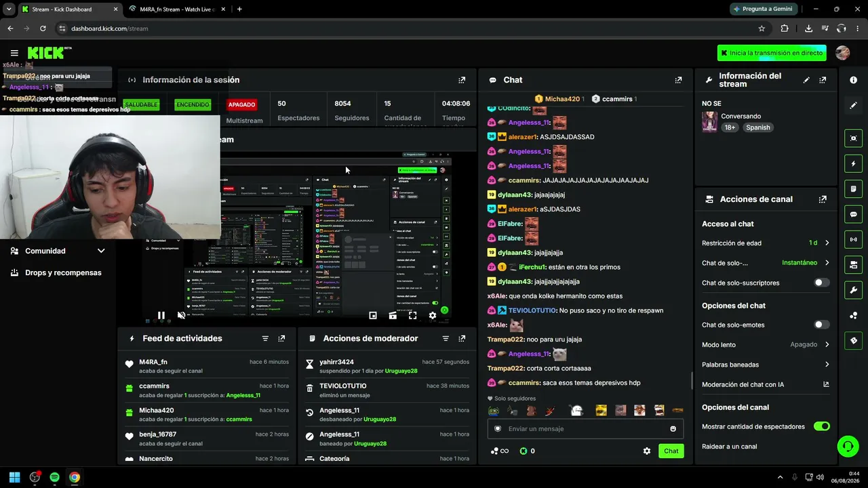
Task: Switch to M4RA_fn Stream browser tab
Action: click(176, 9)
